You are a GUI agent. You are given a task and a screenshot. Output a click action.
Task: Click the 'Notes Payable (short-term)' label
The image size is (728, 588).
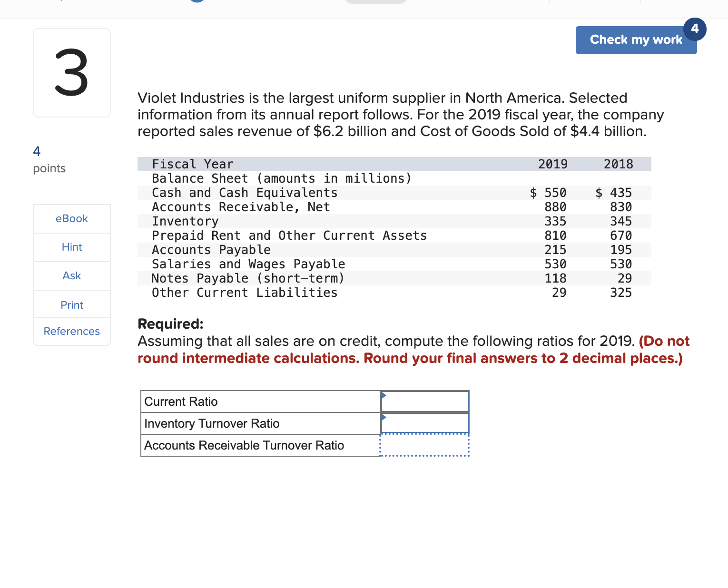(248, 278)
